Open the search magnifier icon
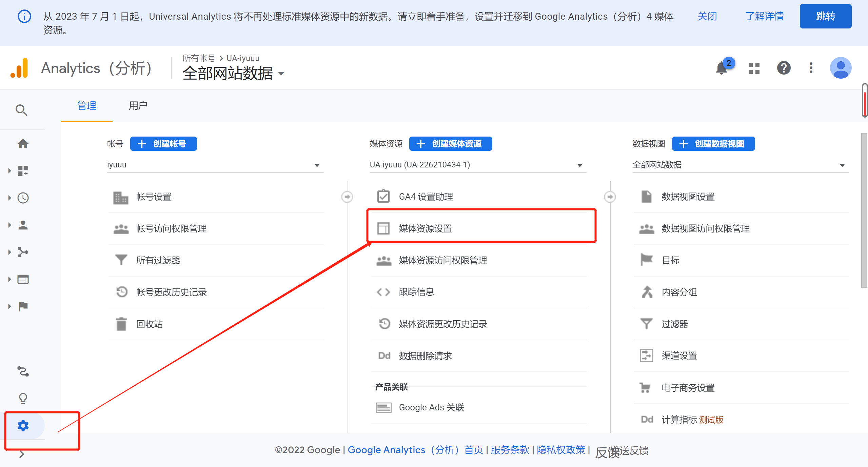Viewport: 868px width, 467px height. (x=21, y=110)
